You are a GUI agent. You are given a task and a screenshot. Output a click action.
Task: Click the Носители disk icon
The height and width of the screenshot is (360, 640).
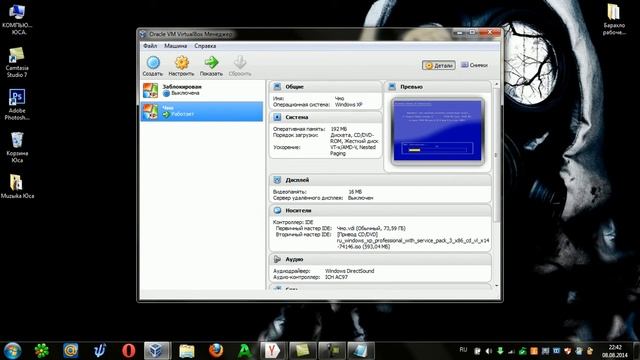coord(277,211)
